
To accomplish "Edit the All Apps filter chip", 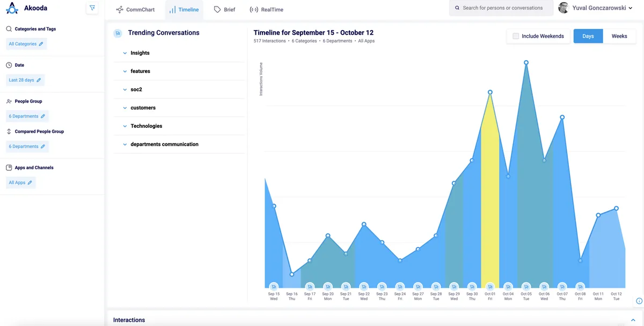I will (x=20, y=183).
